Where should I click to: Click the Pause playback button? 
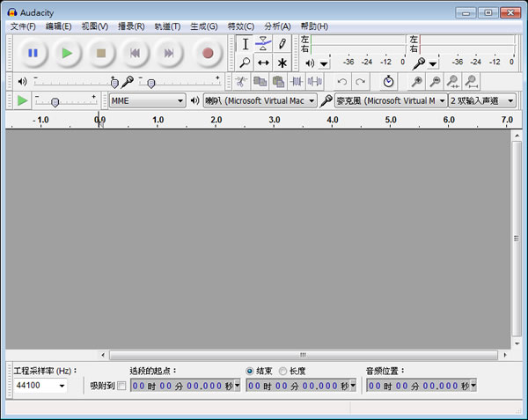pyautogui.click(x=33, y=53)
